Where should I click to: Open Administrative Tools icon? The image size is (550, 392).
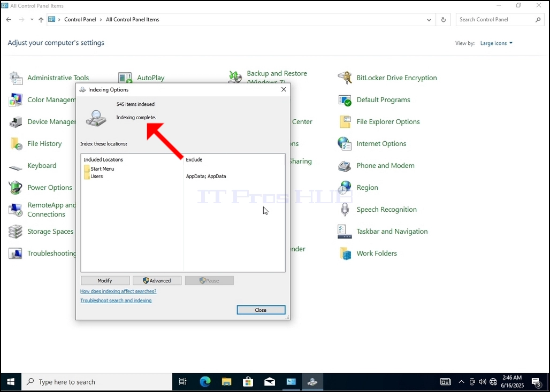pyautogui.click(x=16, y=78)
